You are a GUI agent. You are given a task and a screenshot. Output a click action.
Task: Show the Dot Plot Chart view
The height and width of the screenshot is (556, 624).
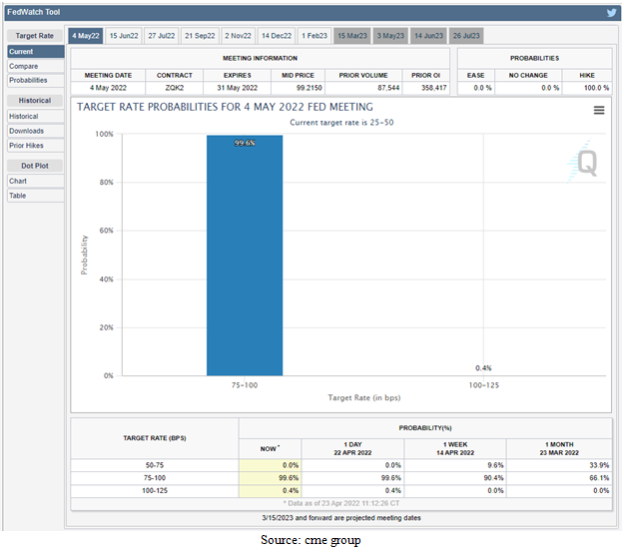[x=18, y=181]
